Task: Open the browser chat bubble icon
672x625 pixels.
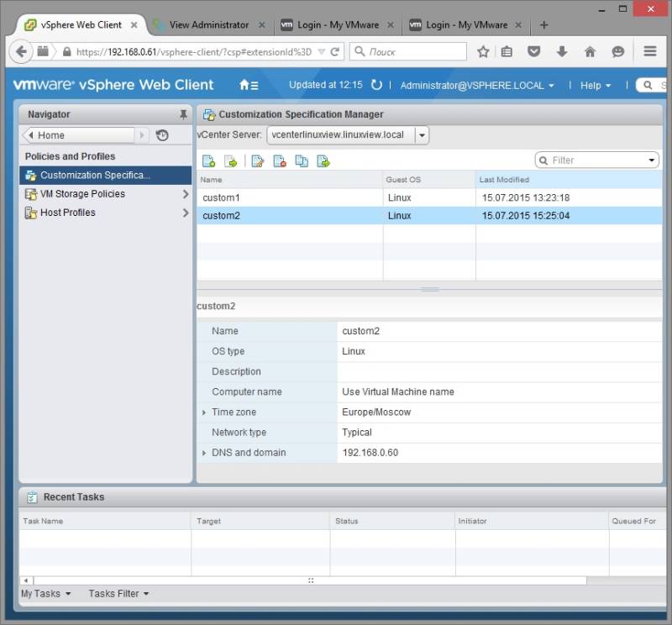Action: click(x=617, y=52)
